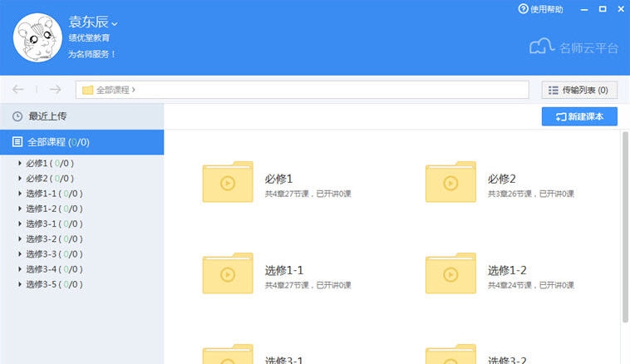Screen dimensions: 630x364
Task: Open the 必修2 course folder icon
Action: pyautogui.click(x=450, y=182)
